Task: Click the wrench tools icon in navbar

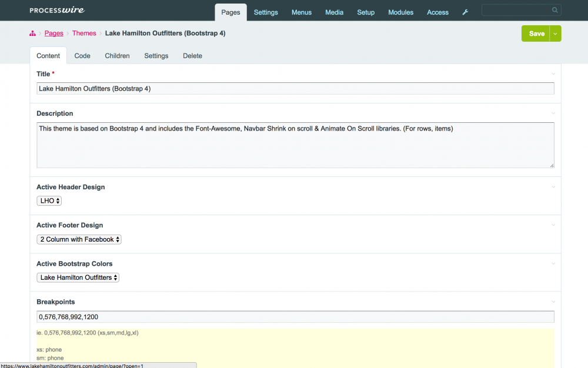Action: pyautogui.click(x=465, y=12)
